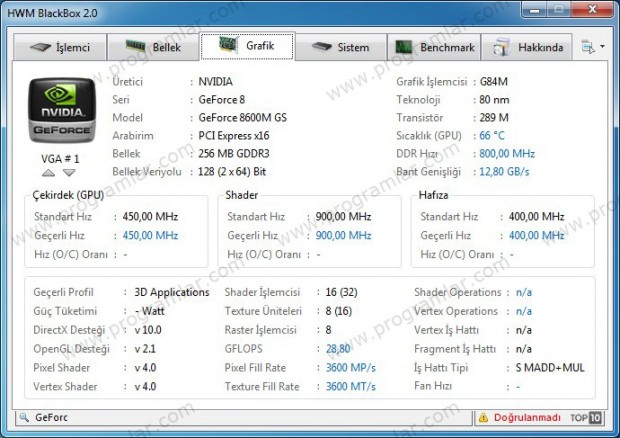
Task: Click the 28,80 GFLOPS value
Action: coord(338,349)
